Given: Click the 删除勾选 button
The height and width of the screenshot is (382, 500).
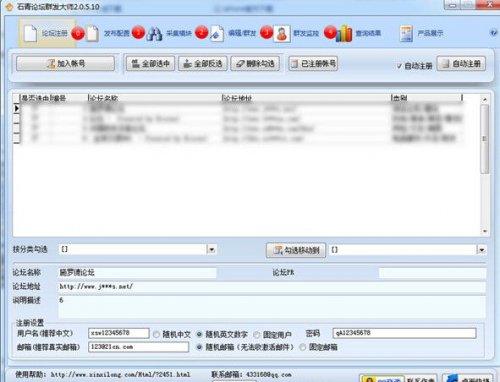Looking at the screenshot, I should (255, 63).
